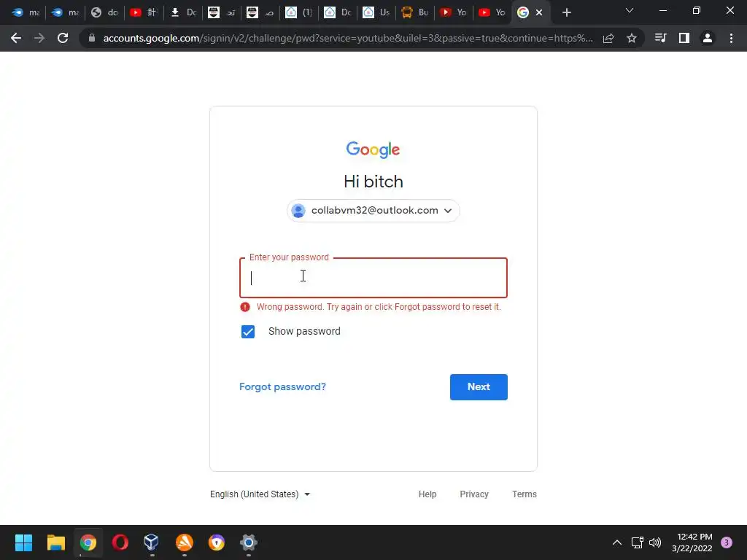Open the tab search chevron
The height and width of the screenshot is (560, 747).
(x=630, y=10)
